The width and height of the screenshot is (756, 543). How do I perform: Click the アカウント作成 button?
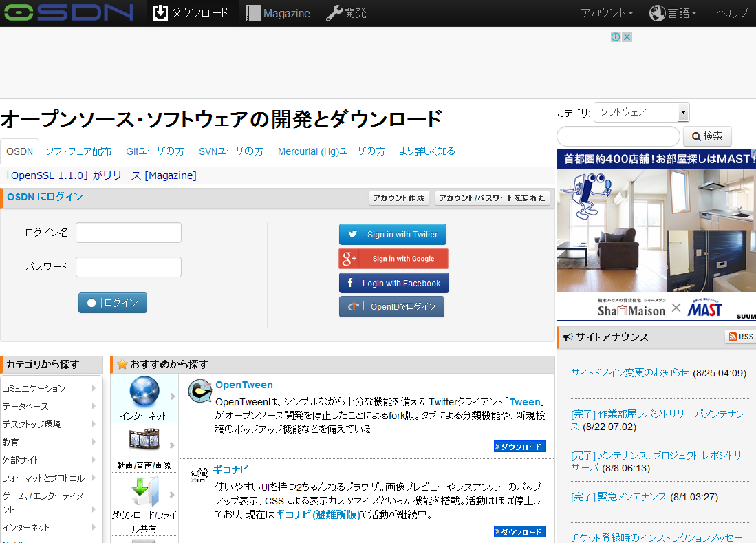click(x=399, y=198)
